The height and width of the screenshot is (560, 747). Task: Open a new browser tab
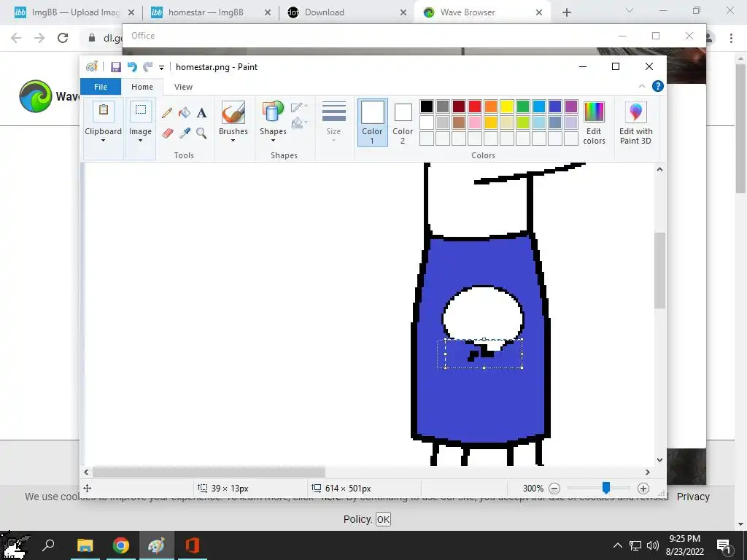566,13
